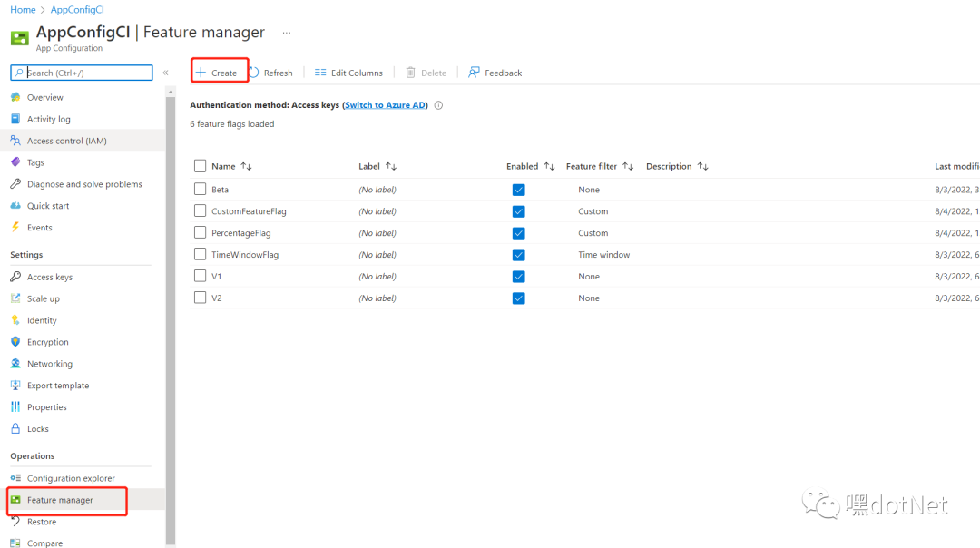Click the Refresh circular arrow icon
The height and width of the screenshot is (548, 980).
coord(254,73)
